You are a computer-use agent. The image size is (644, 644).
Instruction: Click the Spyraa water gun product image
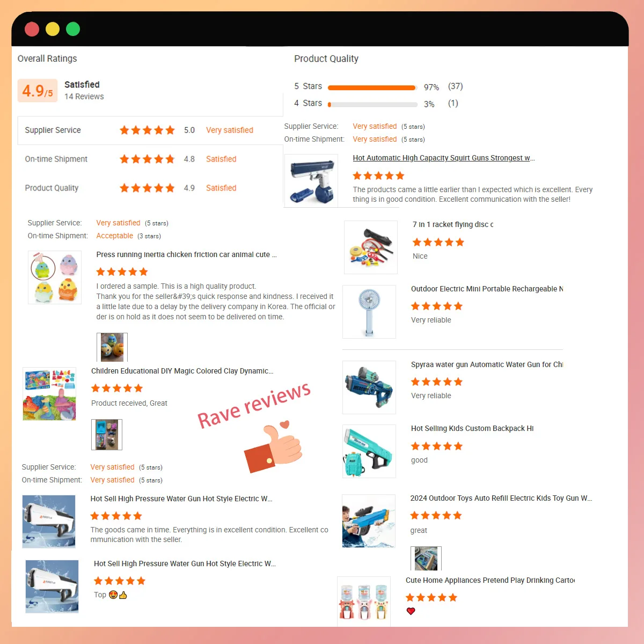tap(369, 387)
